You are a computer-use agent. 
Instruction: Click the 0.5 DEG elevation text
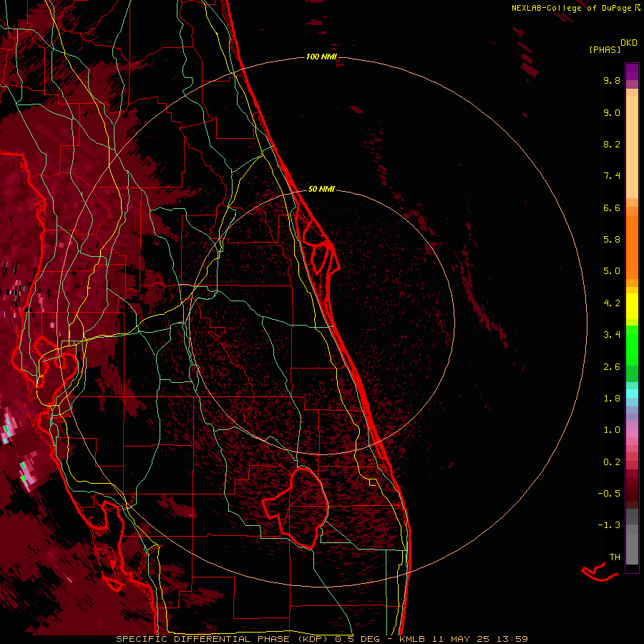tap(358, 639)
